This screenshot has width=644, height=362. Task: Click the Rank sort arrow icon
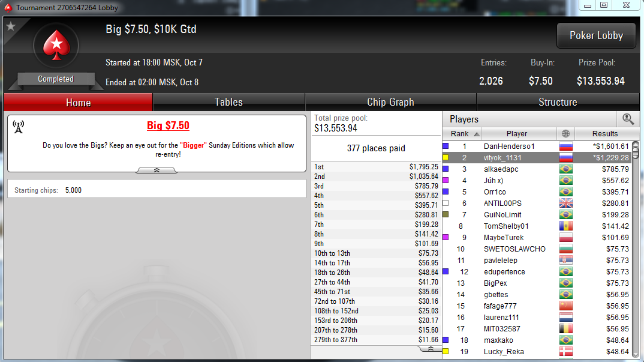coord(477,134)
